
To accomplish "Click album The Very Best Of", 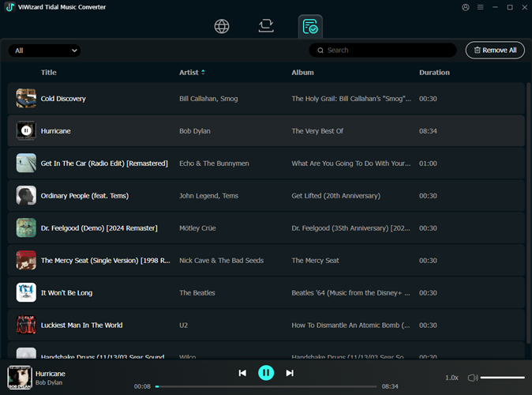I will coord(317,131).
